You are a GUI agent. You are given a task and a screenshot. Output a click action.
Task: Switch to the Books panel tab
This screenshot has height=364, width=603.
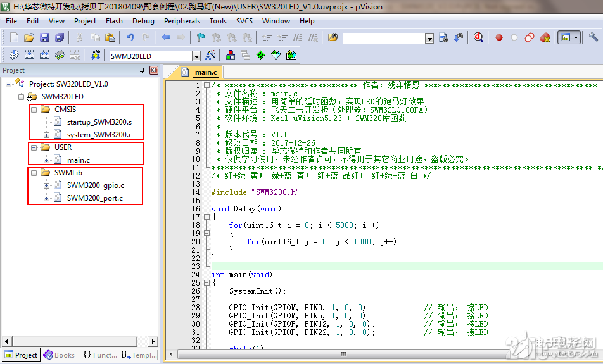tap(60, 355)
